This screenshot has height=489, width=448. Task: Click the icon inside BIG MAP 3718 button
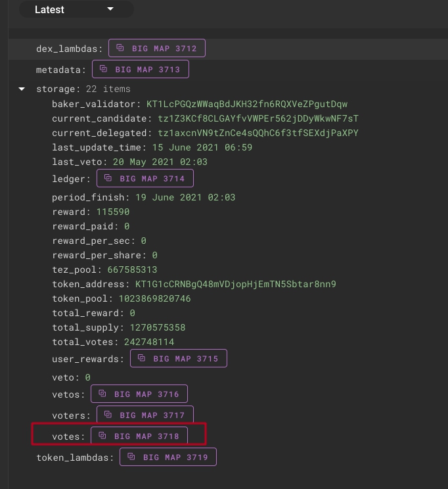tap(102, 435)
